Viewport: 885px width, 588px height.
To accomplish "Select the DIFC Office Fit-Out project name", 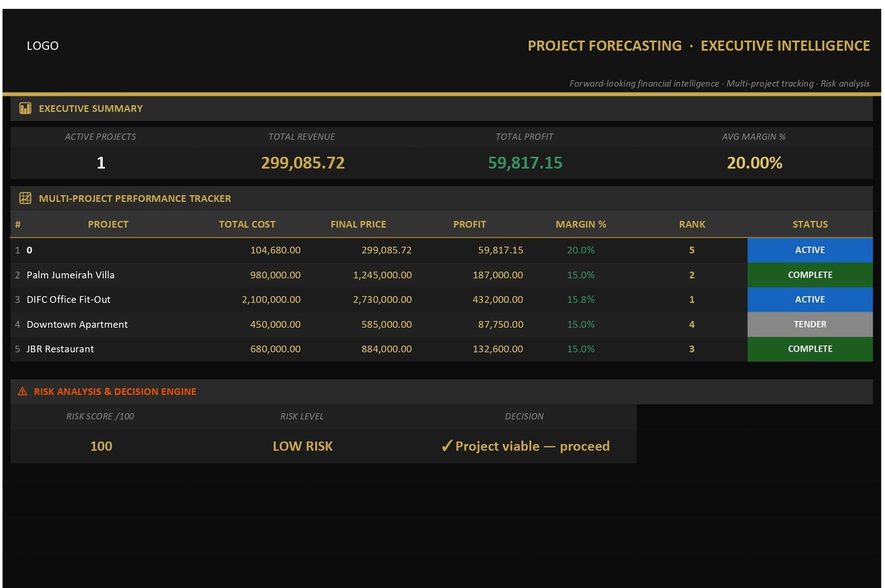I will [x=68, y=300].
